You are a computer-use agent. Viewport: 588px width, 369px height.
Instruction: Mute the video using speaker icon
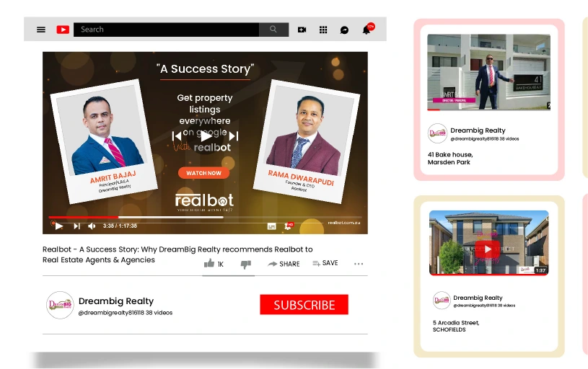(92, 226)
